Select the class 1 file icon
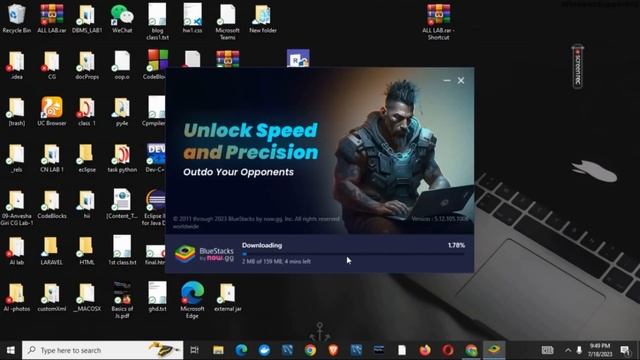This screenshot has height=360, width=640. [87, 111]
